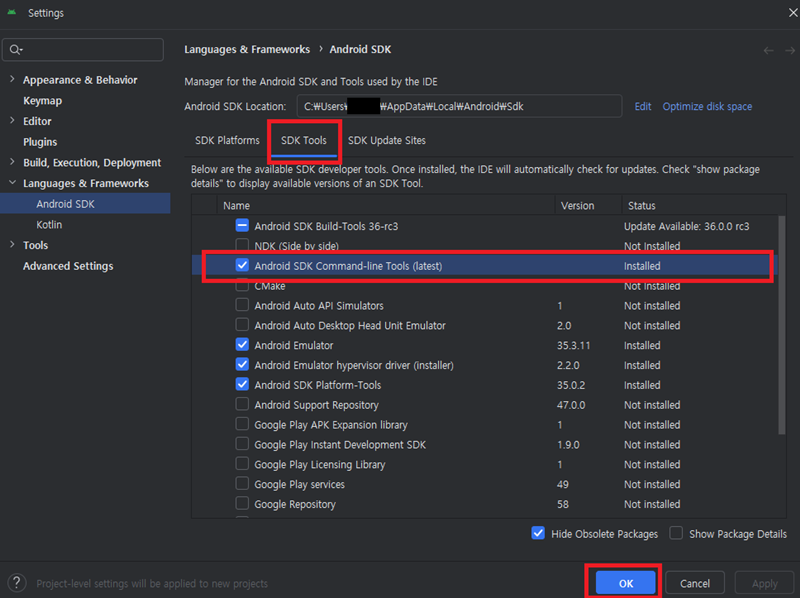The image size is (800, 598).
Task: Switch to the SDK Platforms tab
Action: pyautogui.click(x=227, y=140)
